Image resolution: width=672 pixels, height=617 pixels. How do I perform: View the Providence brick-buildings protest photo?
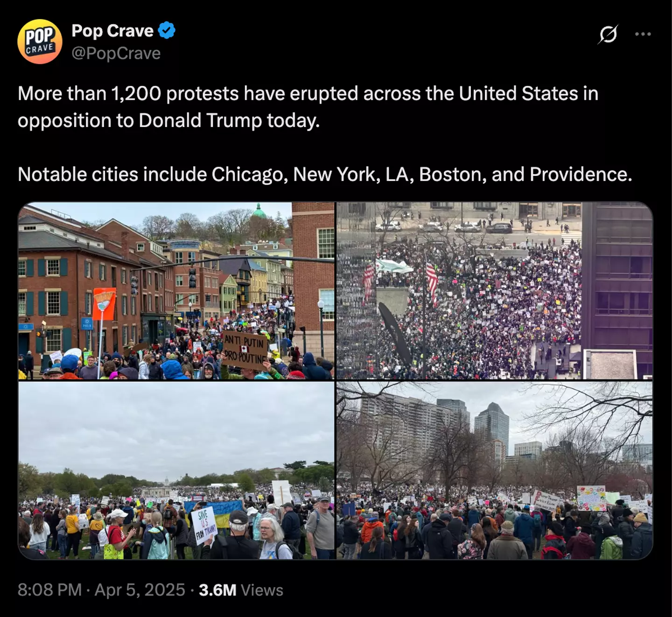click(176, 290)
